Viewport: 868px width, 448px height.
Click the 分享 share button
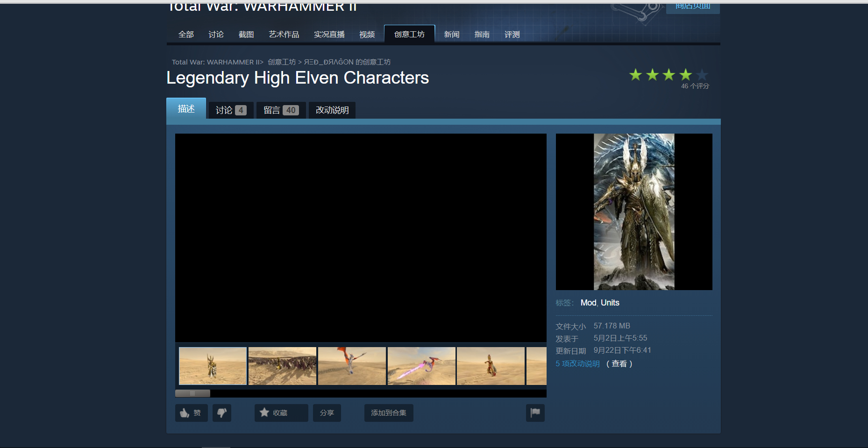327,413
